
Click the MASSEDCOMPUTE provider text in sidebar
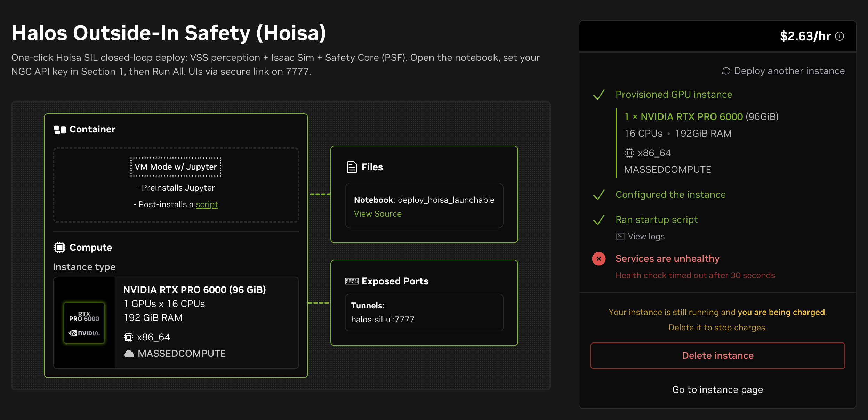pyautogui.click(x=668, y=170)
